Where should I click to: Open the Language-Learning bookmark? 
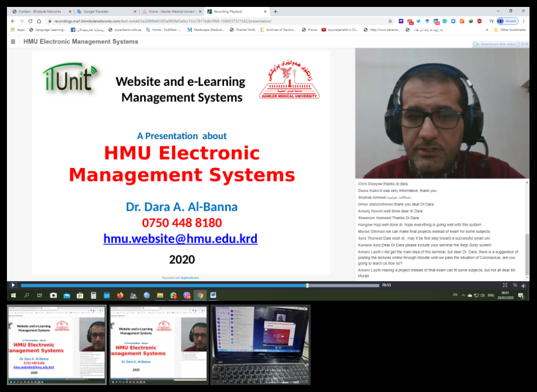coord(48,30)
